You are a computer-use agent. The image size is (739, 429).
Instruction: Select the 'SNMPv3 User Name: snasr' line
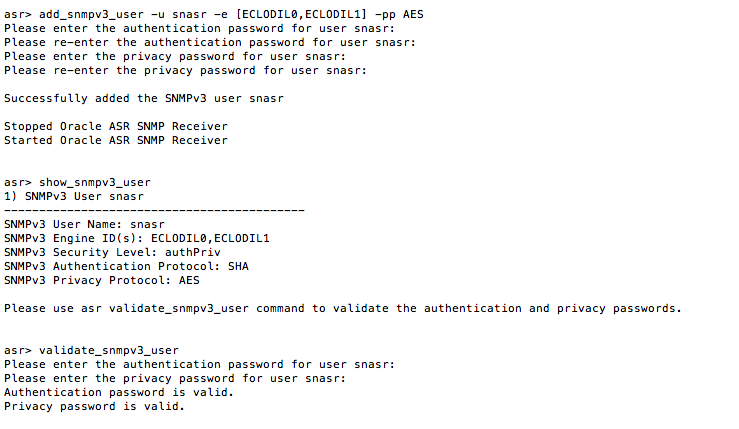pyautogui.click(x=84, y=224)
